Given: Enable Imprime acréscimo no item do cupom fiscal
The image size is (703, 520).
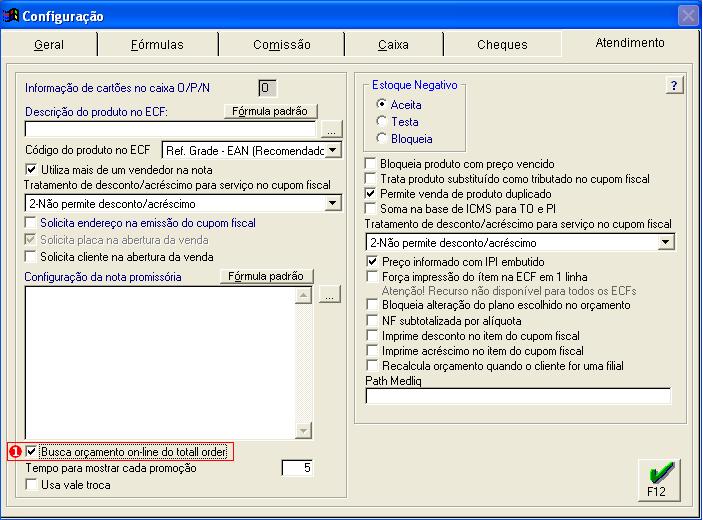Looking at the screenshot, I should (x=475, y=351).
